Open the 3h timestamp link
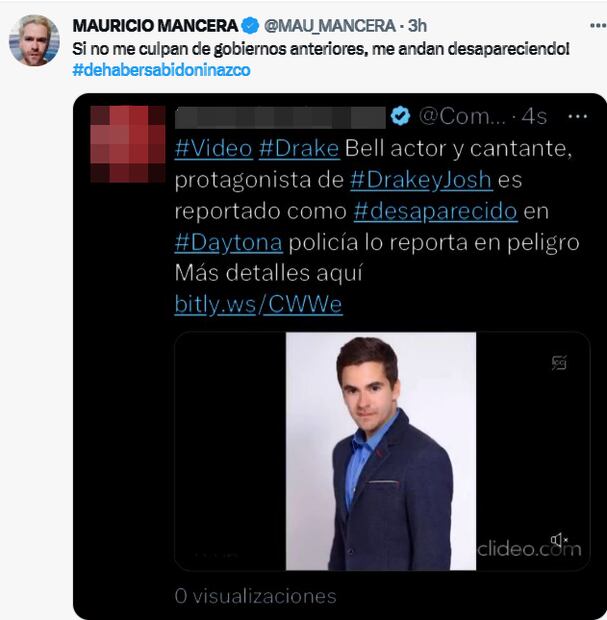This screenshot has height=620, width=607. [x=417, y=26]
